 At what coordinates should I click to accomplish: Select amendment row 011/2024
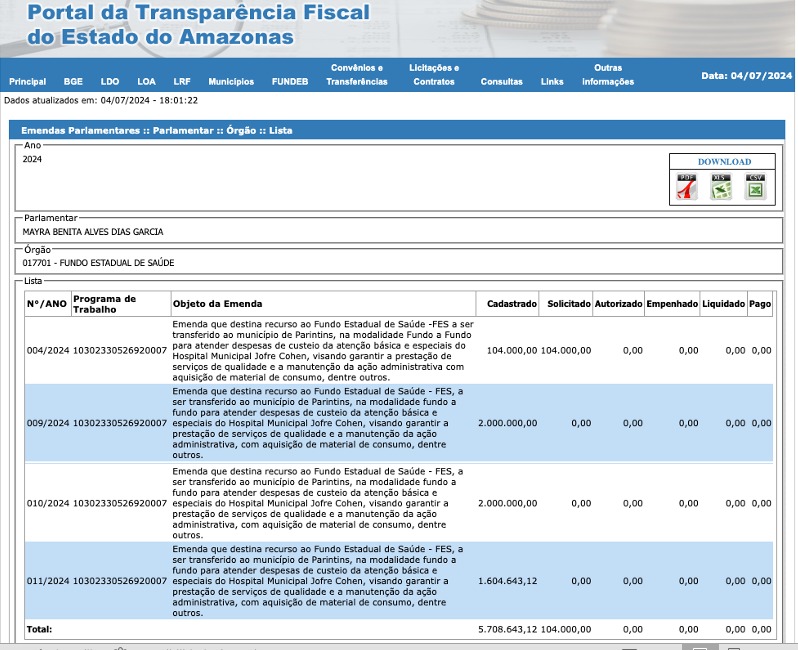(47, 581)
